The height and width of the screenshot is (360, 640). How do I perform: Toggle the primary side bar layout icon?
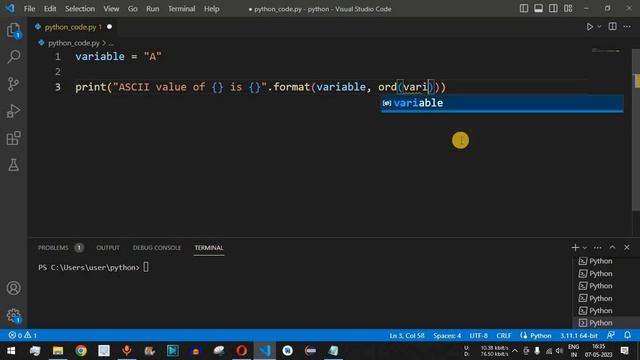tap(524, 9)
